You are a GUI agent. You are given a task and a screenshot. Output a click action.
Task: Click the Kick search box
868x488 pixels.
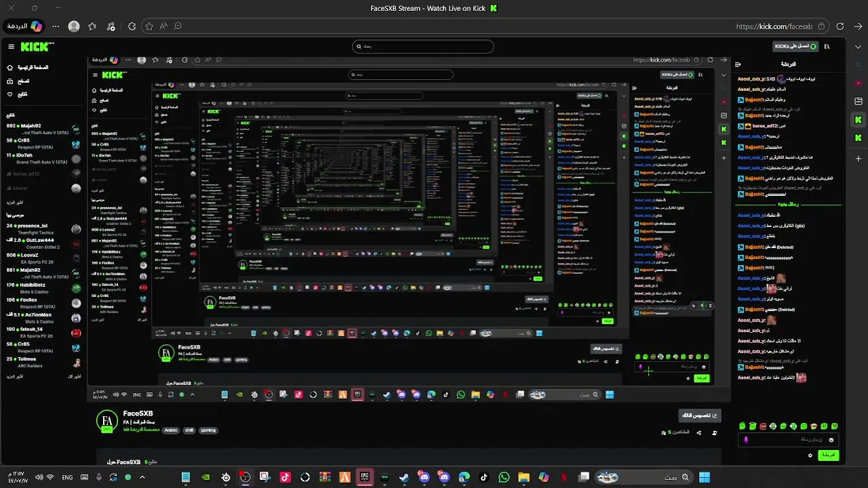pos(423,47)
